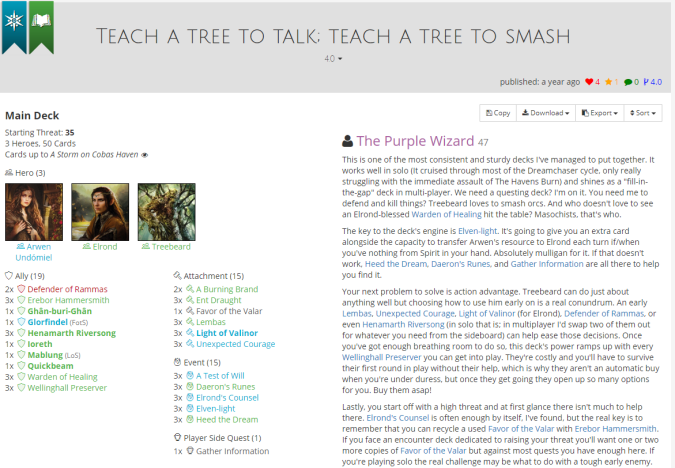Viewport: 675px width, 468px height.
Task: Open the Arwen Undómiel hero link
Action: click(x=34, y=252)
